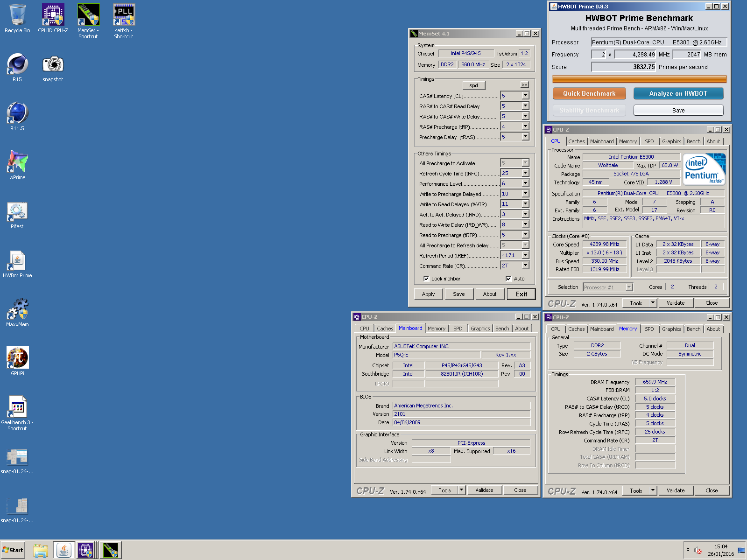
Task: Click the Intel Pentium inside logo in CPU-Z
Action: click(704, 169)
